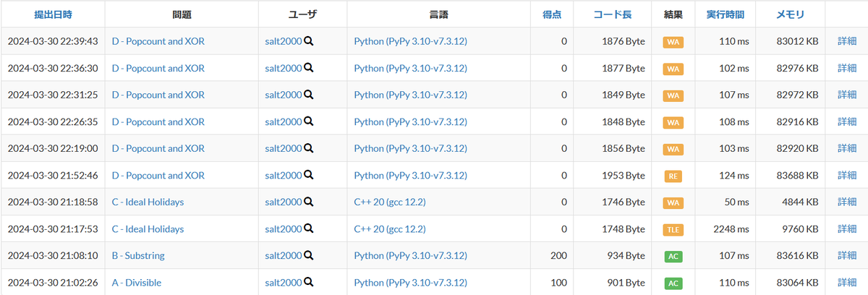Search salt2000 in 22:39:43 submission row
Image resolution: width=868 pixels, height=295 pixels.
pyautogui.click(x=309, y=41)
